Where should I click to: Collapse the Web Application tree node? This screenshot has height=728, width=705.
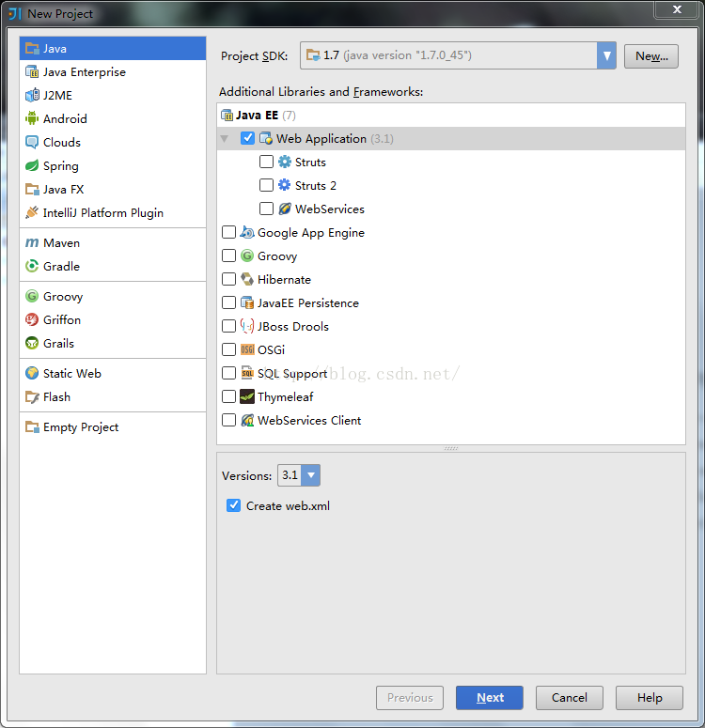pyautogui.click(x=225, y=138)
